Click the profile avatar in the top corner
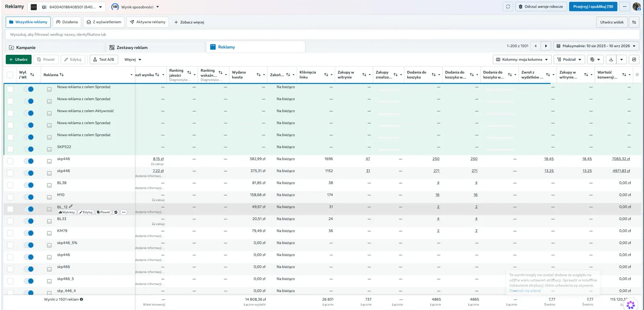 (x=636, y=6)
